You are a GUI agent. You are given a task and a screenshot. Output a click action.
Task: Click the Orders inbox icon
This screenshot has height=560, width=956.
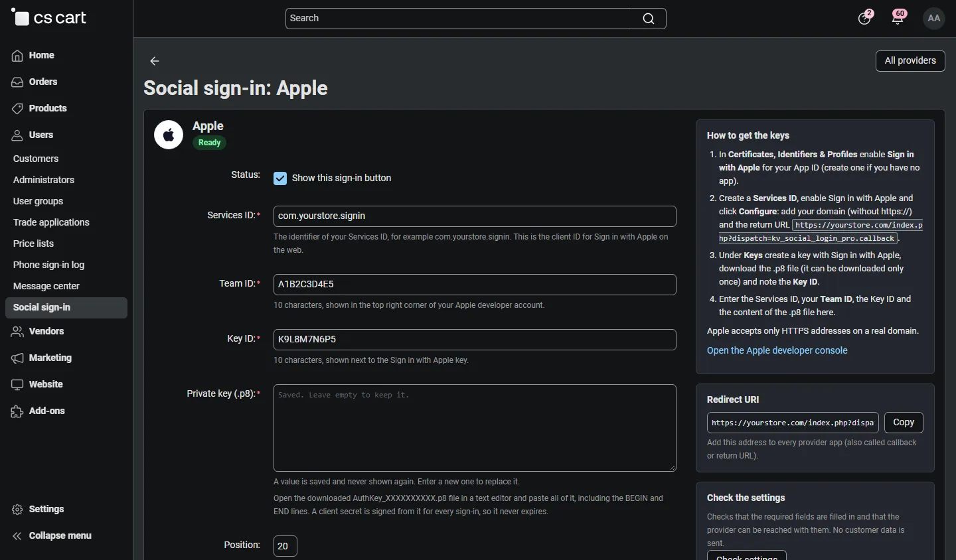tap(17, 82)
